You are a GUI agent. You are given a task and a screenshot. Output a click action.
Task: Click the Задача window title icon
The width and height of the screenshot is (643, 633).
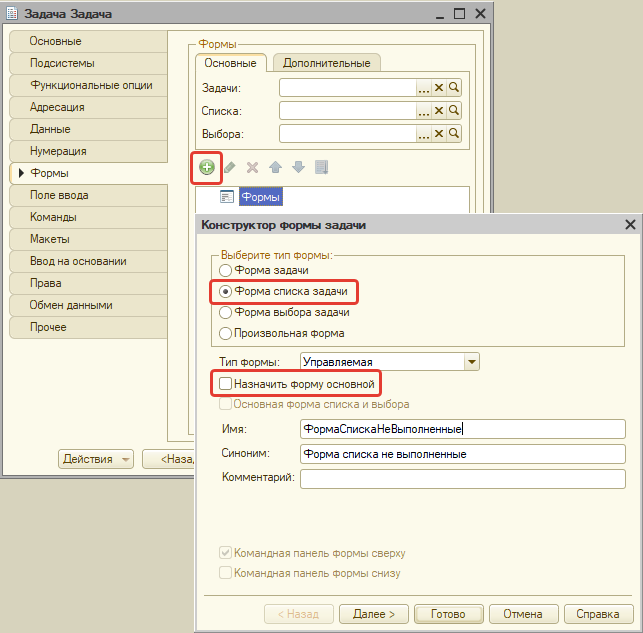point(12,14)
